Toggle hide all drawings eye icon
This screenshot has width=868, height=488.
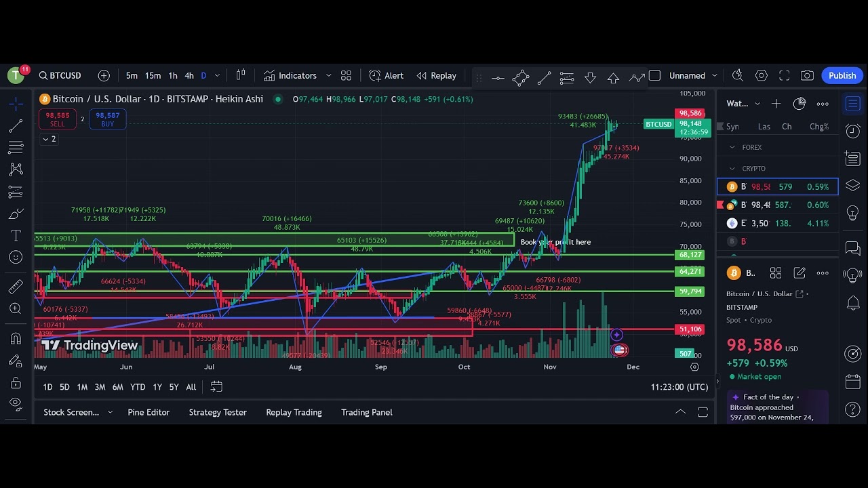click(16, 404)
